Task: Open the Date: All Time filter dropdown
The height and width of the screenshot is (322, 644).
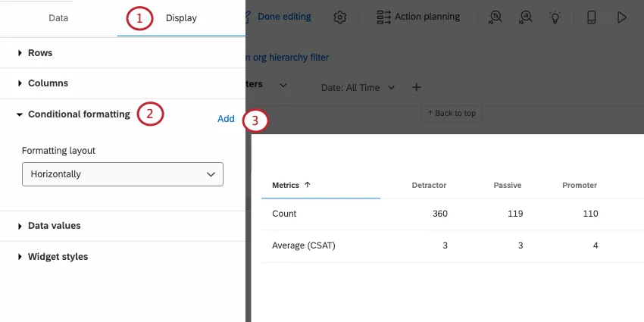Action: 358,87
